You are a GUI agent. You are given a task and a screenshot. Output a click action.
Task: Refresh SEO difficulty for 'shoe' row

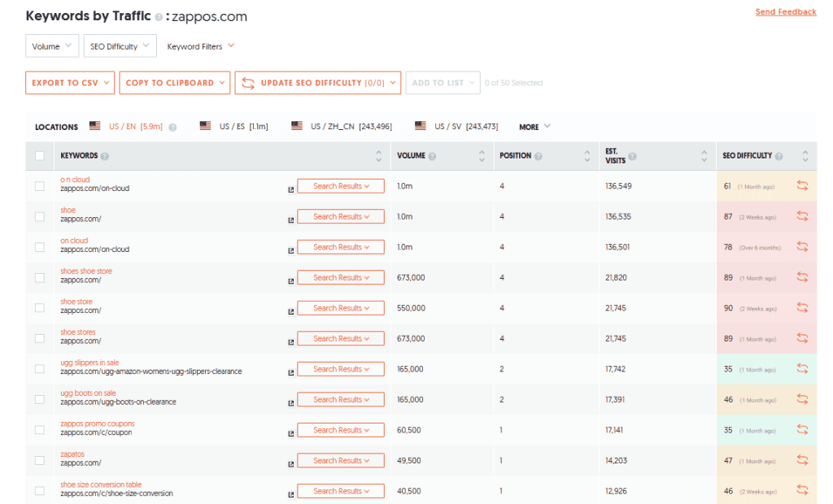802,216
